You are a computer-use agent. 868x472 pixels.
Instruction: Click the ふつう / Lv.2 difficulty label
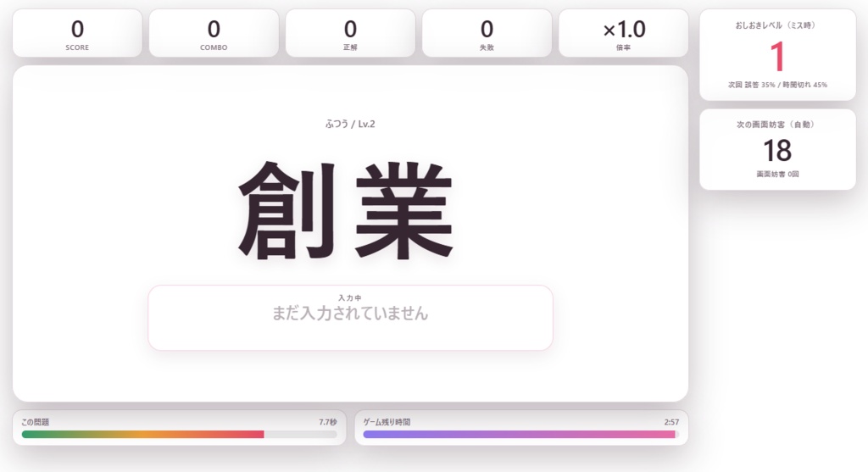pyautogui.click(x=350, y=124)
